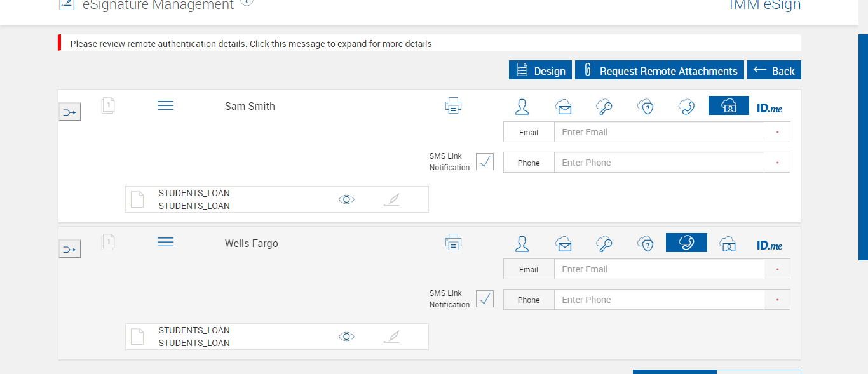
Task: Click the Enter Phone field for Wells Fargo
Action: click(x=658, y=300)
